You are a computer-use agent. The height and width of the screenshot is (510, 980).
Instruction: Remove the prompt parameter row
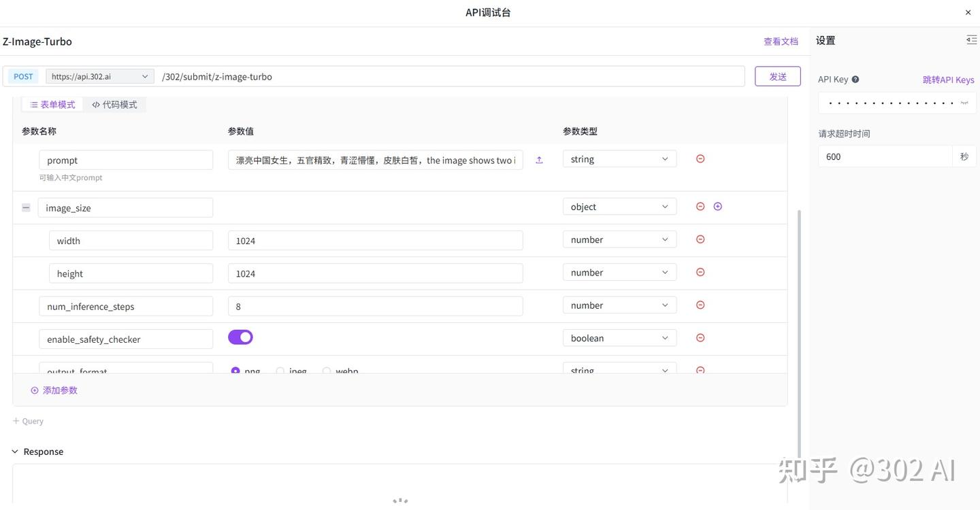[x=700, y=158]
